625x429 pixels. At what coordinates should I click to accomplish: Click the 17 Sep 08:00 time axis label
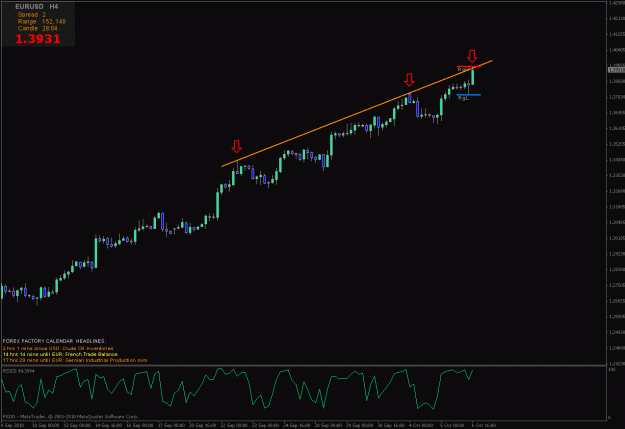[x=171, y=425]
